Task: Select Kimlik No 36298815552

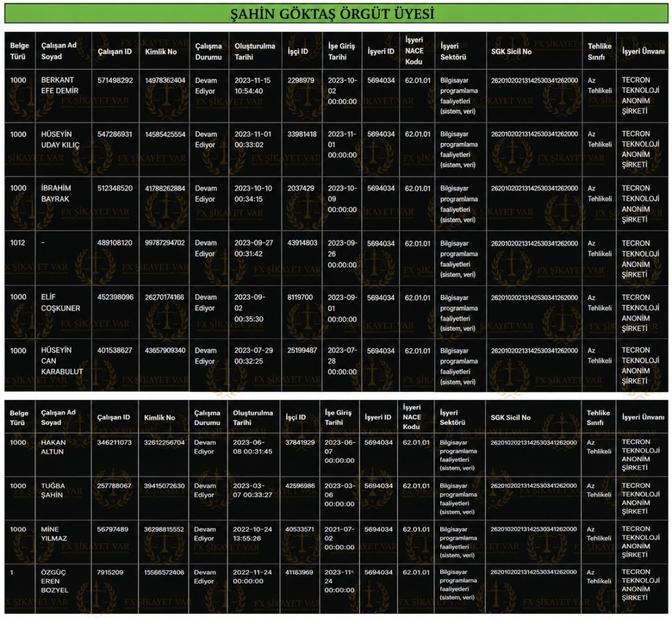Action: pyautogui.click(x=164, y=529)
